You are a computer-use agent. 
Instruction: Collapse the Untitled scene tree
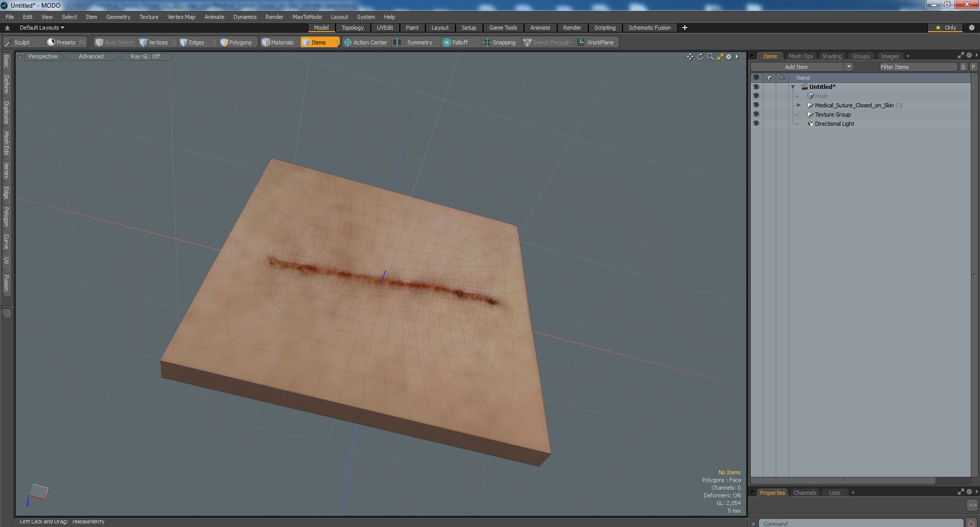pos(793,87)
